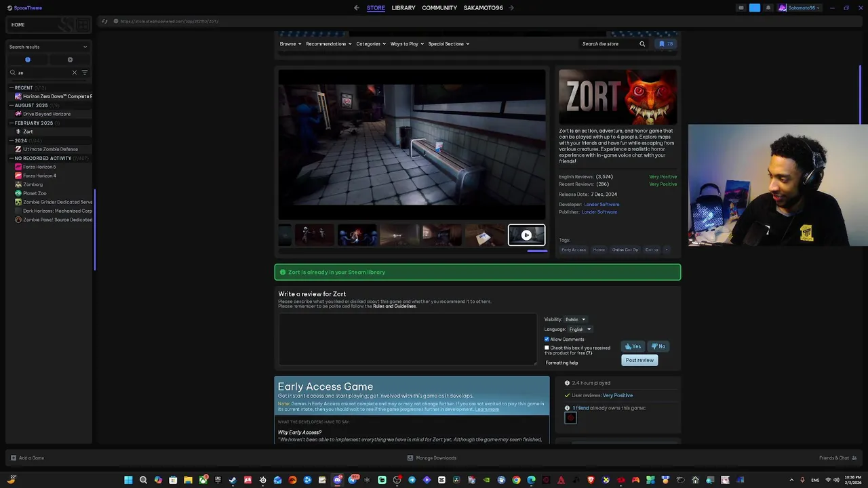This screenshot has width=868, height=488.
Task: Open the Language dropdown set to English
Action: pyautogui.click(x=580, y=329)
